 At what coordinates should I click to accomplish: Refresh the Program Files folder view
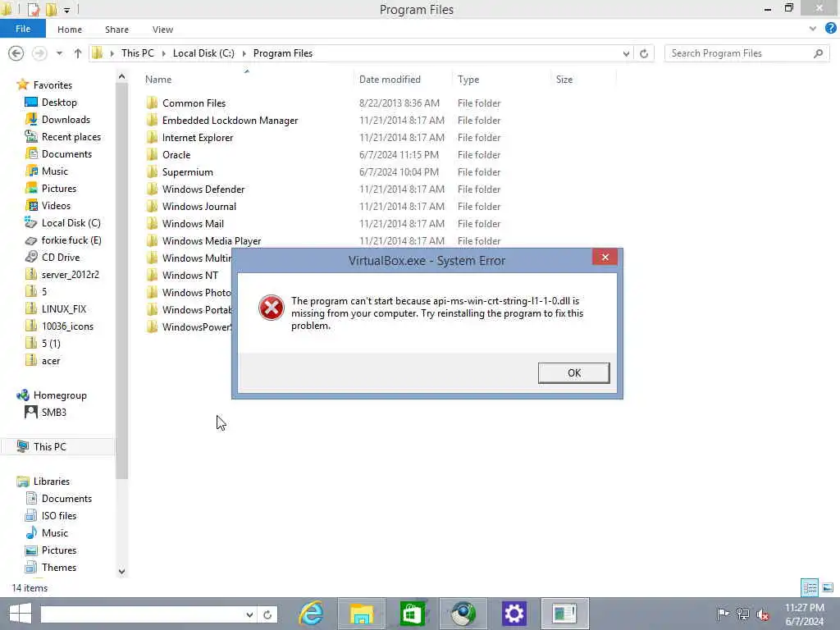[644, 53]
